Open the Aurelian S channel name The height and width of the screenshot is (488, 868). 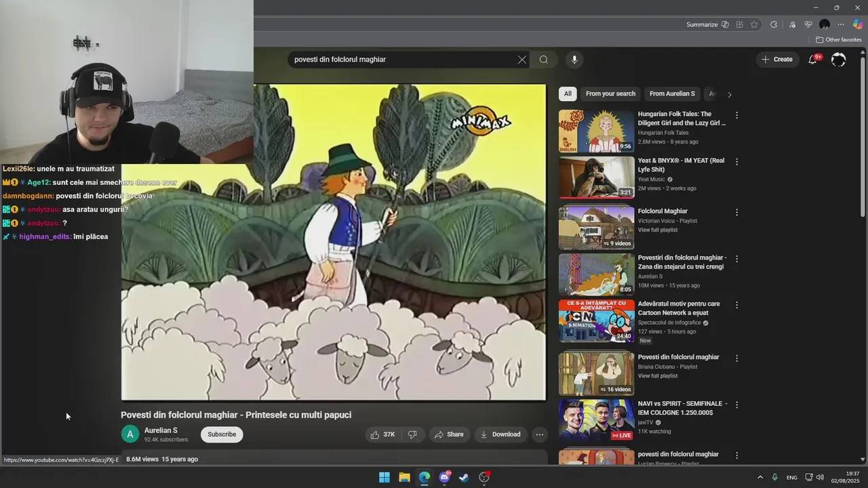161,430
